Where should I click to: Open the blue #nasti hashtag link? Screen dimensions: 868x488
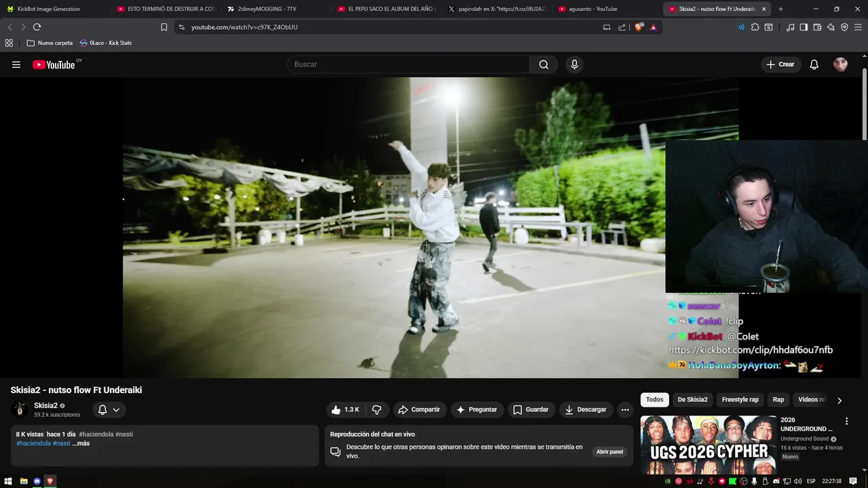(x=62, y=443)
